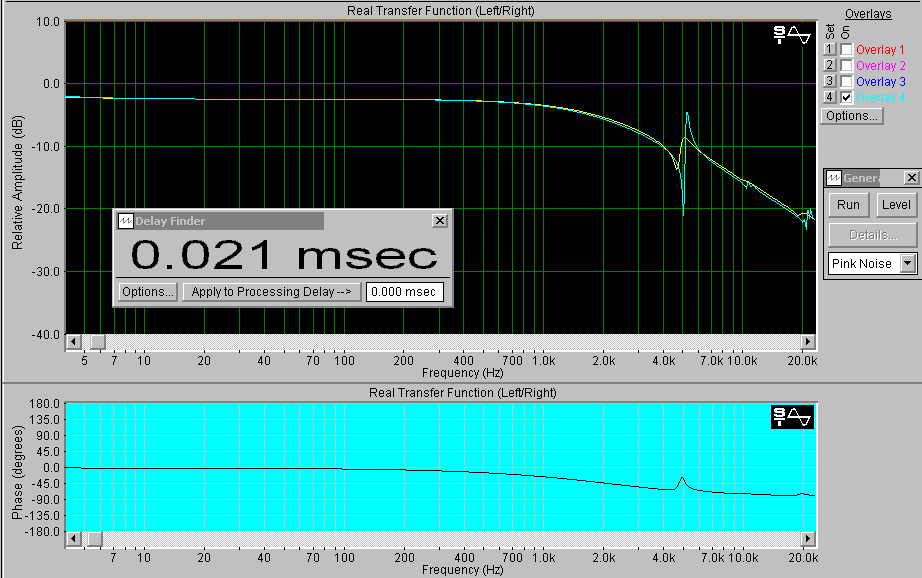The height and width of the screenshot is (578, 922).
Task: Set overlay slot 4 button
Action: click(829, 97)
